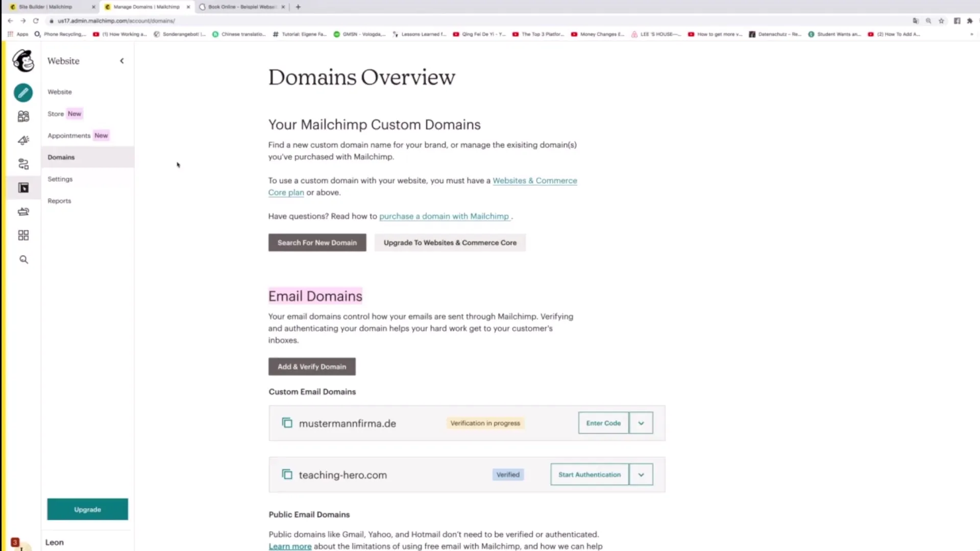Follow purchase a domain with Mailchimp link

tap(444, 216)
